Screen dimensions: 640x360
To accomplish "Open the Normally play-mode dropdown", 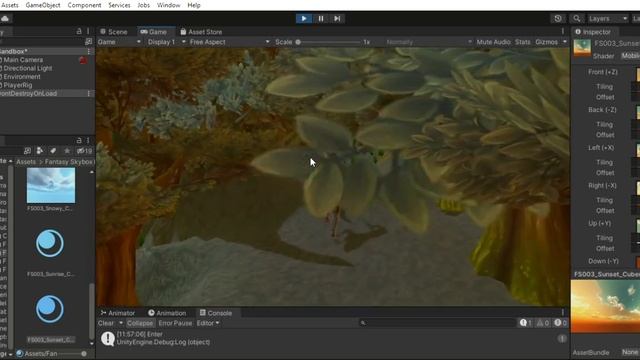I will point(429,42).
